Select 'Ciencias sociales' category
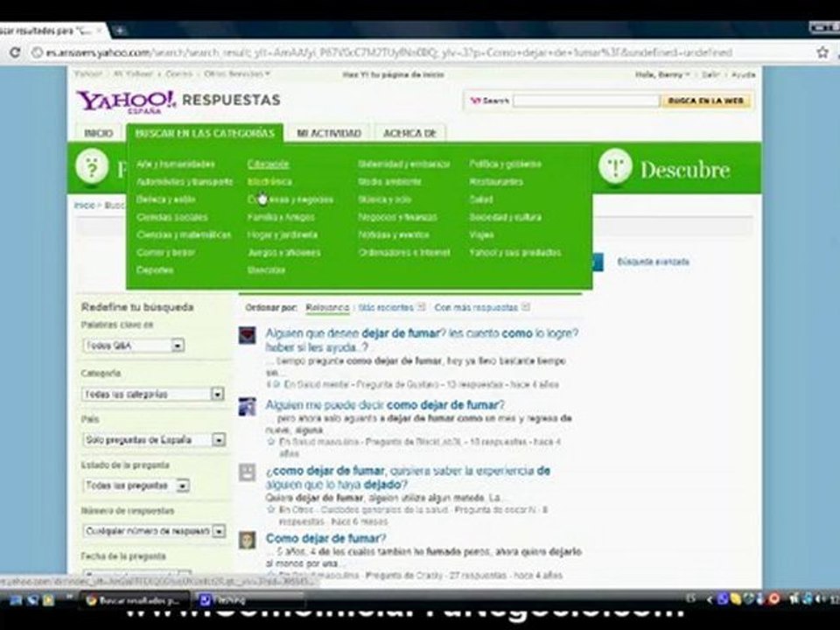 coord(172,217)
